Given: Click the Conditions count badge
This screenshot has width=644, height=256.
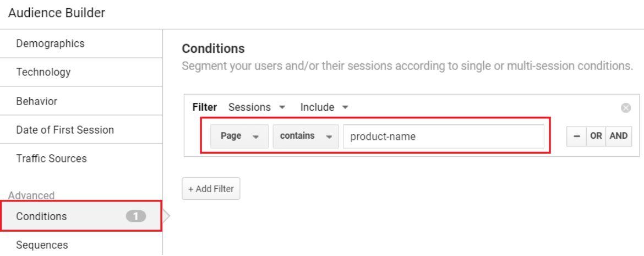Looking at the screenshot, I should tap(135, 216).
